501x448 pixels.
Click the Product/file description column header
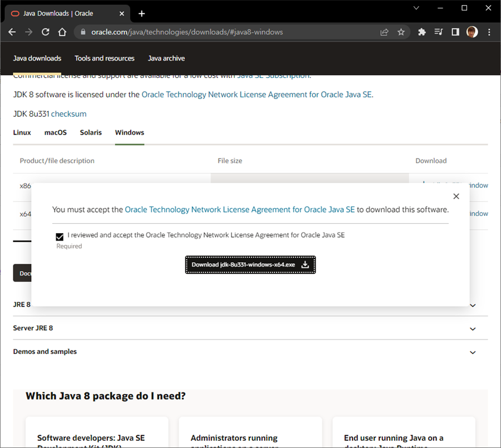57,161
